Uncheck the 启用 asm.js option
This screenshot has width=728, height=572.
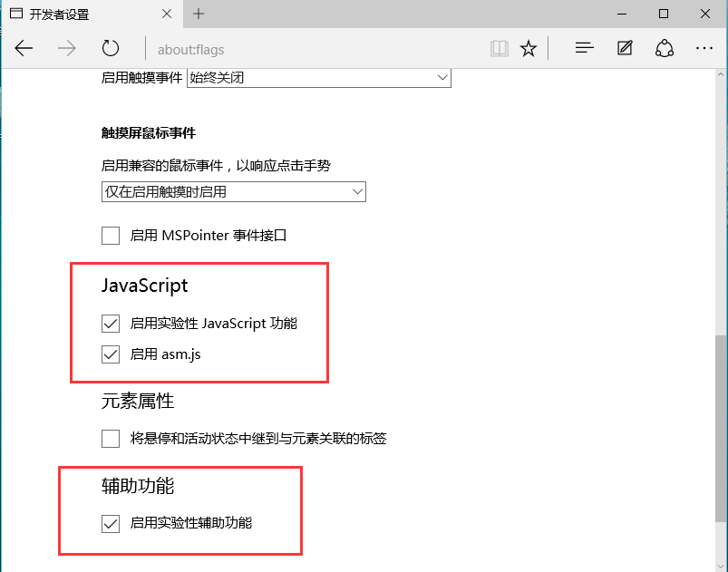click(x=110, y=354)
